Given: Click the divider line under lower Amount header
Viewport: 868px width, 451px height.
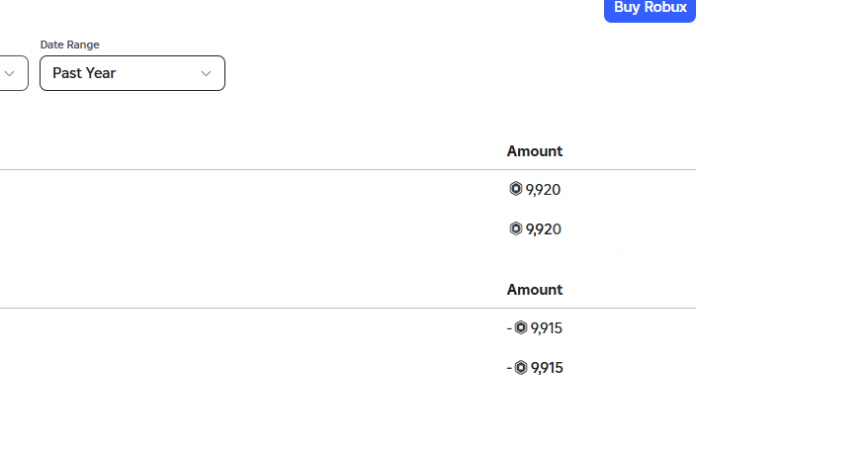Looking at the screenshot, I should point(348,308).
